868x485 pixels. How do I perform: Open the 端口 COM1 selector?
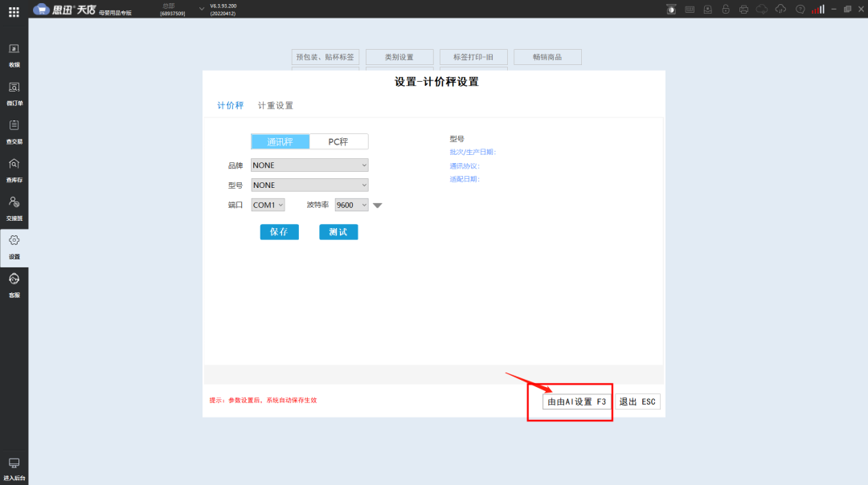click(268, 205)
